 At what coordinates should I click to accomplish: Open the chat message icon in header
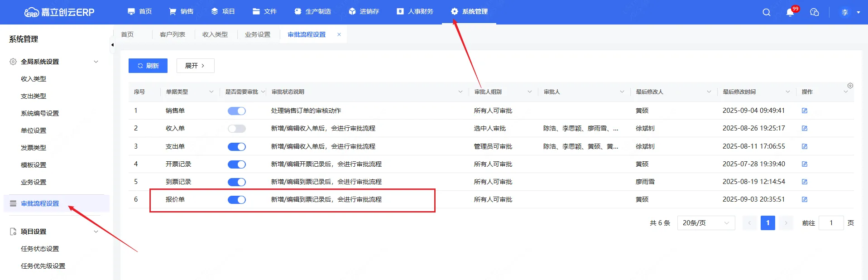814,12
